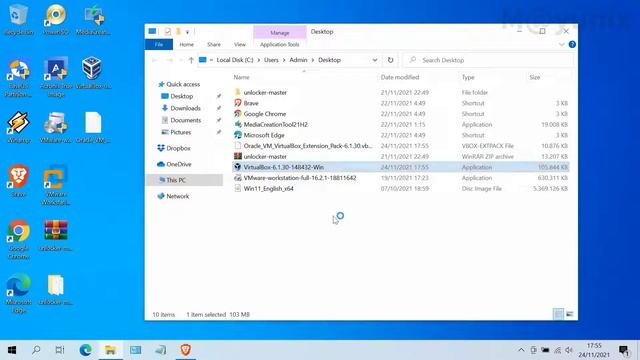Open the File menu
Viewport: 640px width, 360px height.
tap(159, 44)
